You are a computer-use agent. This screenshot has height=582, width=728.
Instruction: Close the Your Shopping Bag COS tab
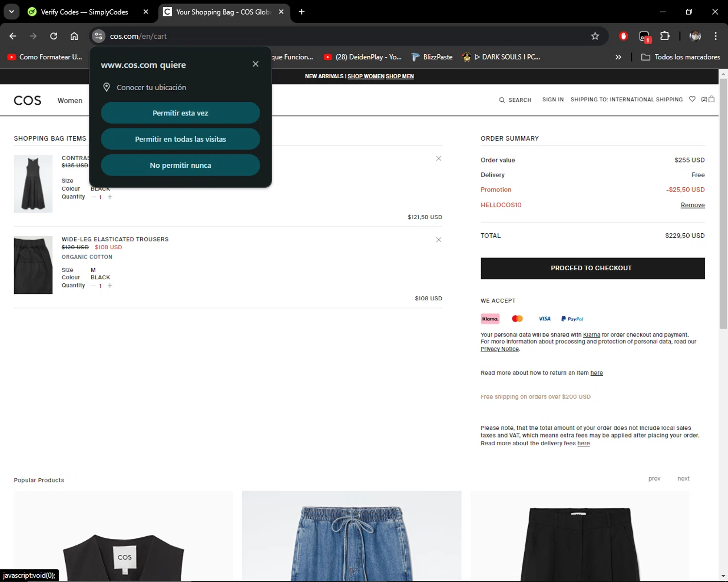click(x=281, y=12)
